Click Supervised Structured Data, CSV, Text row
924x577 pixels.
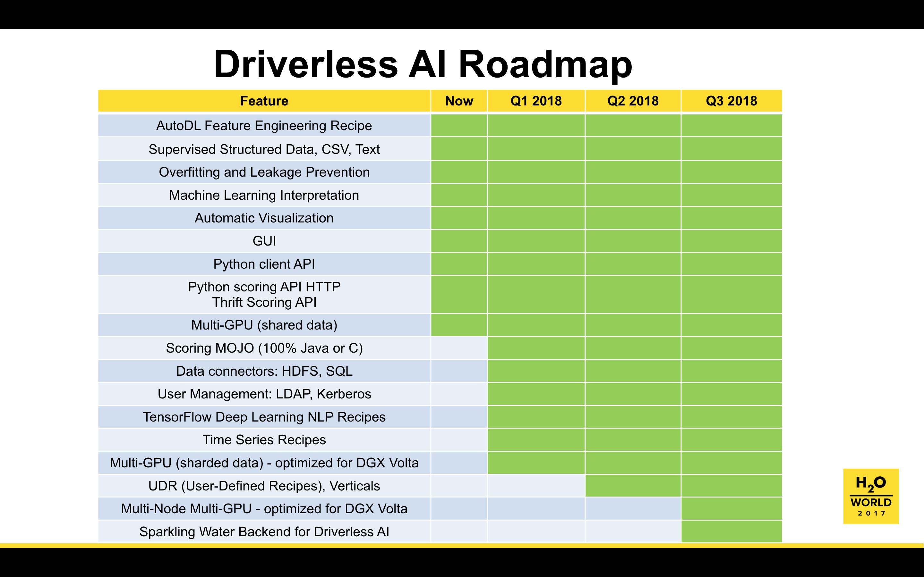264,149
